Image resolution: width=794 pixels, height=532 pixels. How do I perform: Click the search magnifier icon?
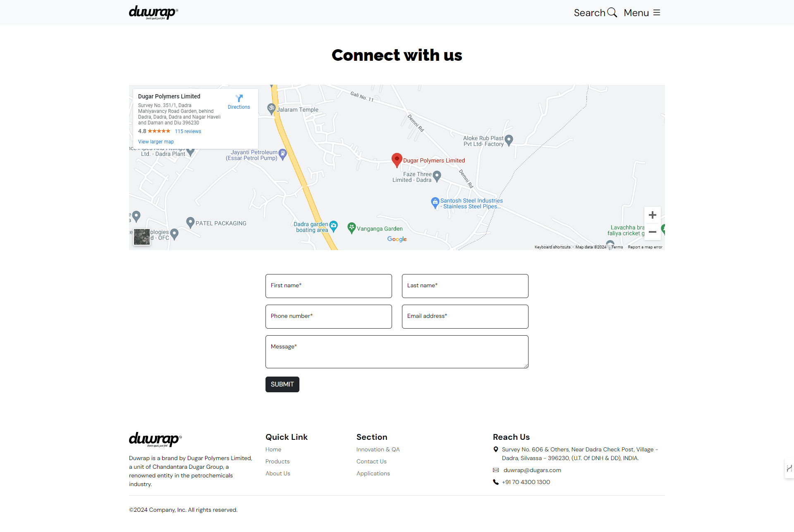(x=612, y=12)
